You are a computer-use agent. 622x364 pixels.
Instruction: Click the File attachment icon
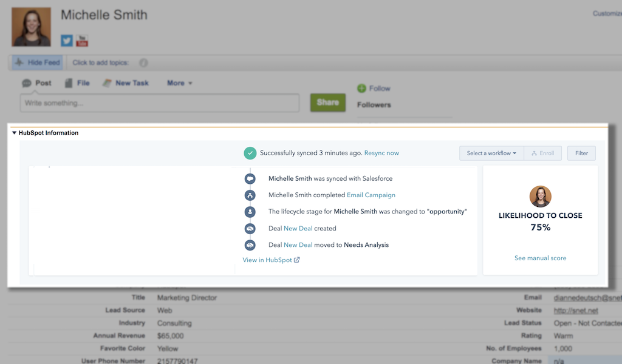tap(69, 83)
